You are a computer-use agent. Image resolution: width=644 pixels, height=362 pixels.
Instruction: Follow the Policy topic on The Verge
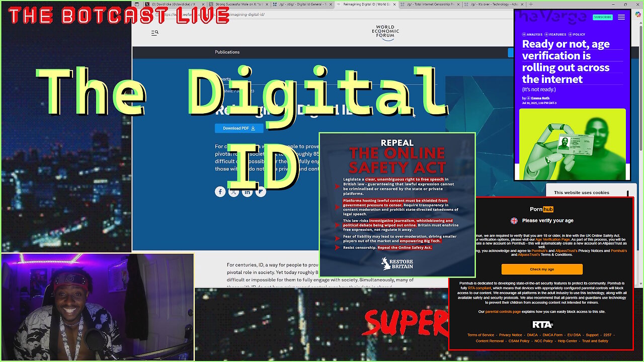point(577,35)
